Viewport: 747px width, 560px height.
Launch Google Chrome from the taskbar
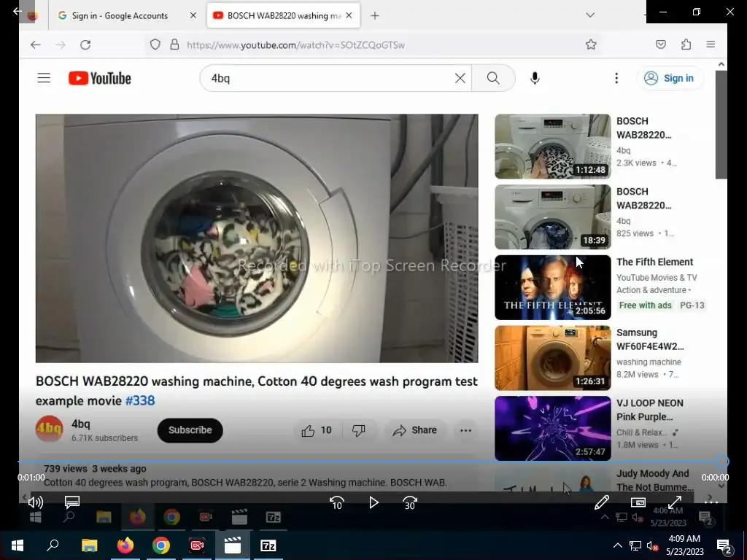tap(161, 545)
